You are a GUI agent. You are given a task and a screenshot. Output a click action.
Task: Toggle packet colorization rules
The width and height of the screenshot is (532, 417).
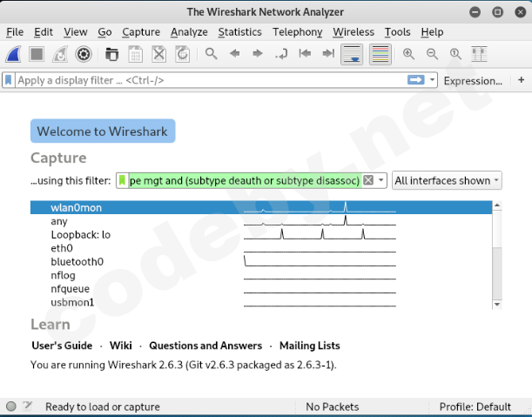click(x=380, y=54)
